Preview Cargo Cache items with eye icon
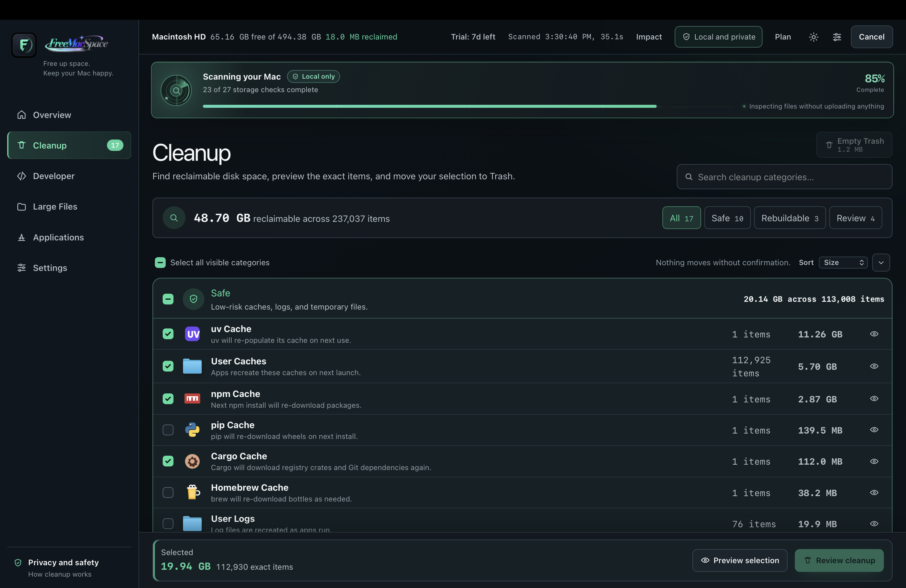906x588 pixels. 874,461
